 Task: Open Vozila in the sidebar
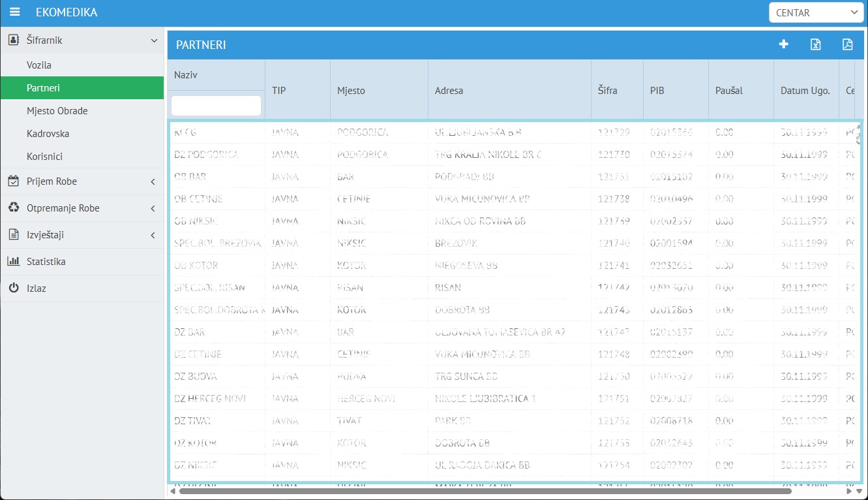(x=39, y=65)
